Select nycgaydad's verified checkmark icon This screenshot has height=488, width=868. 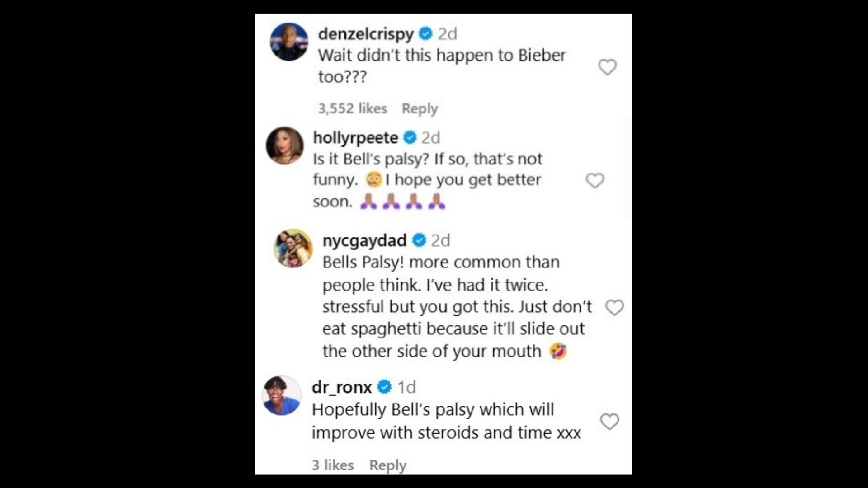click(x=419, y=240)
